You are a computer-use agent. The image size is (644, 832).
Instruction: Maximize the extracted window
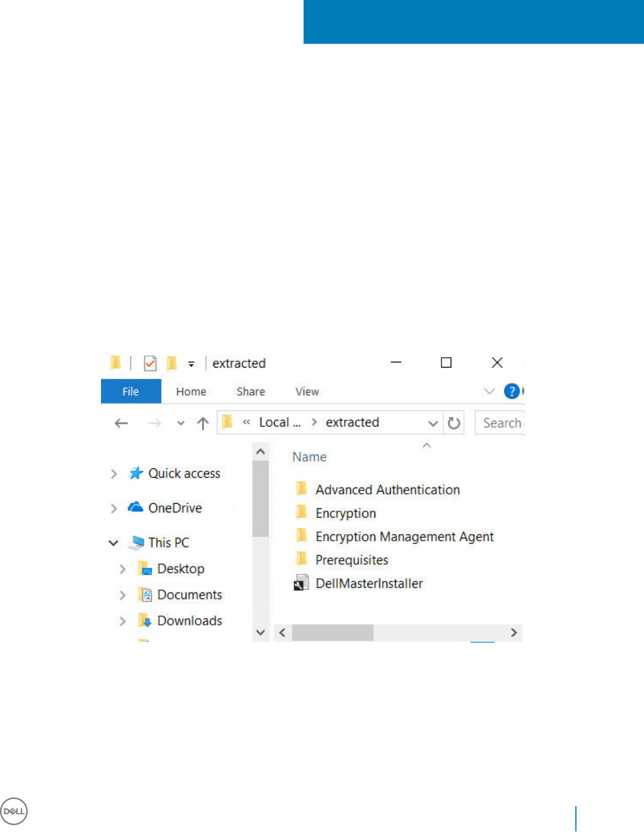click(446, 362)
